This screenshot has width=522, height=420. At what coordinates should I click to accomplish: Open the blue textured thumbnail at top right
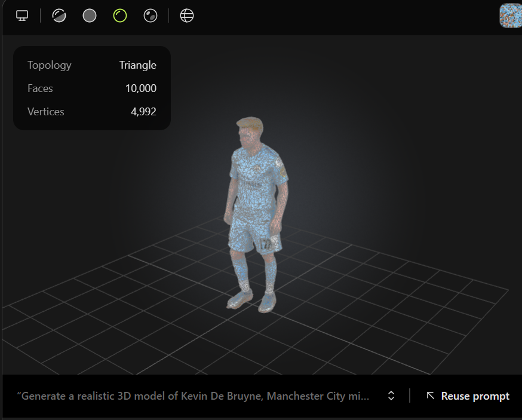[511, 16]
